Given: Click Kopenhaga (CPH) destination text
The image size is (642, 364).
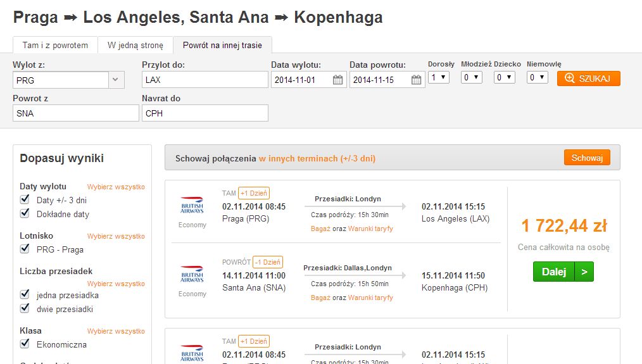Looking at the screenshot, I should pos(455,288).
